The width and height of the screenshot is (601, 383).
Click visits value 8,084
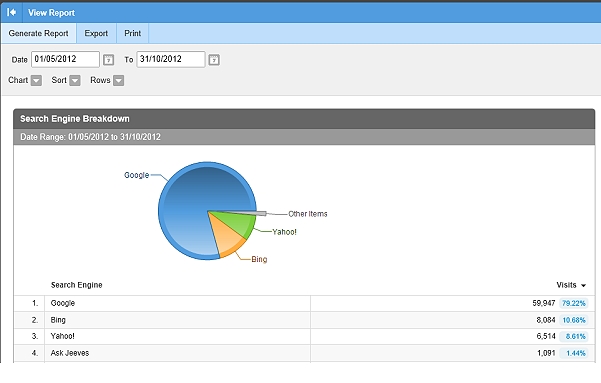[x=546, y=320]
